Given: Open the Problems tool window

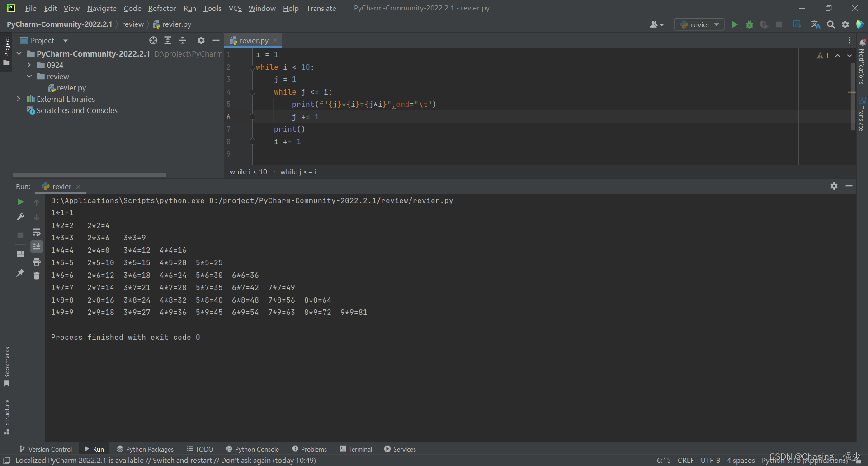Looking at the screenshot, I should (x=309, y=449).
